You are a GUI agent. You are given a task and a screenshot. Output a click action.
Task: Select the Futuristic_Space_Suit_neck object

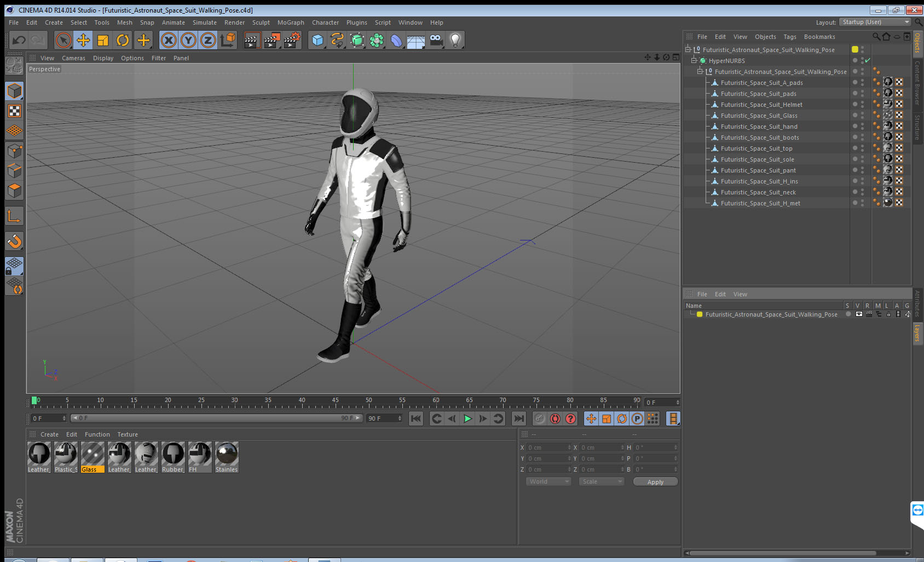[758, 192]
